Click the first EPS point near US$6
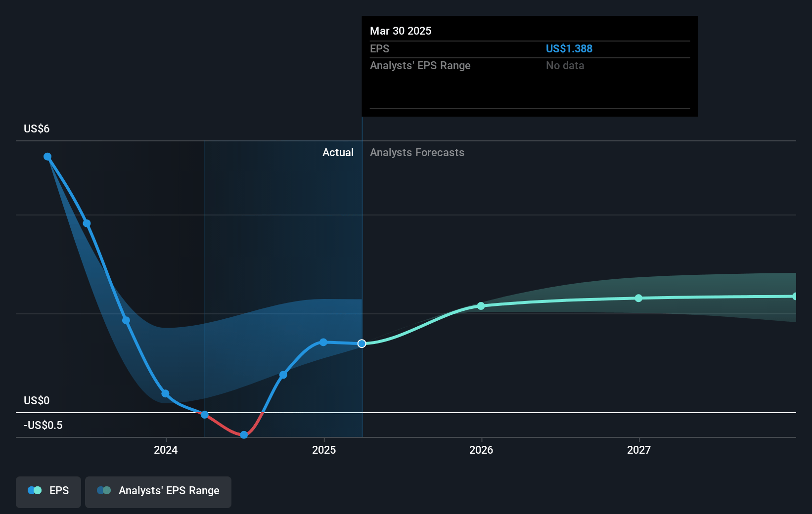This screenshot has width=812, height=514. (47, 157)
